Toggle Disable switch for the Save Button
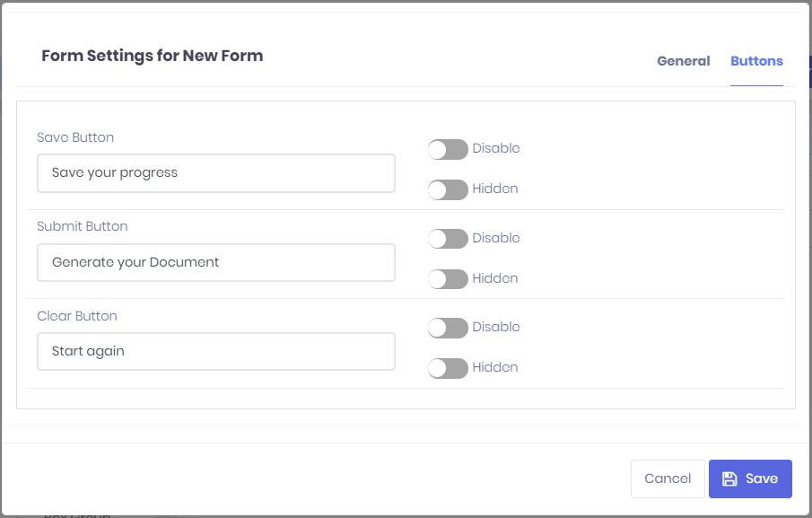 coord(448,149)
